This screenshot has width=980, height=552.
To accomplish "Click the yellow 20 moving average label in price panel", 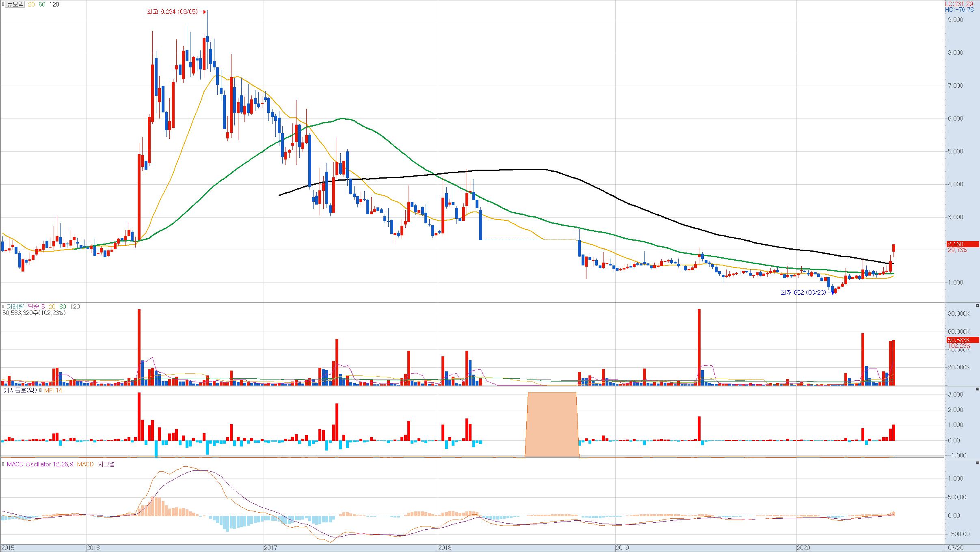I will [x=31, y=4].
